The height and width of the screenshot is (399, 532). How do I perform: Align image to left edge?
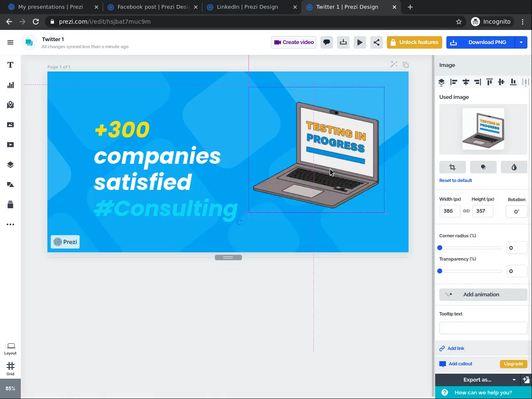click(454, 82)
